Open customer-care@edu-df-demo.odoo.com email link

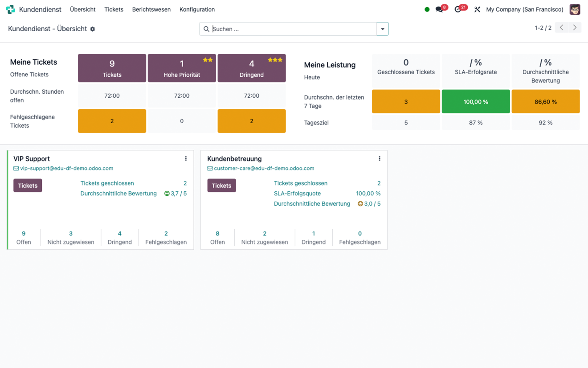[x=264, y=169]
